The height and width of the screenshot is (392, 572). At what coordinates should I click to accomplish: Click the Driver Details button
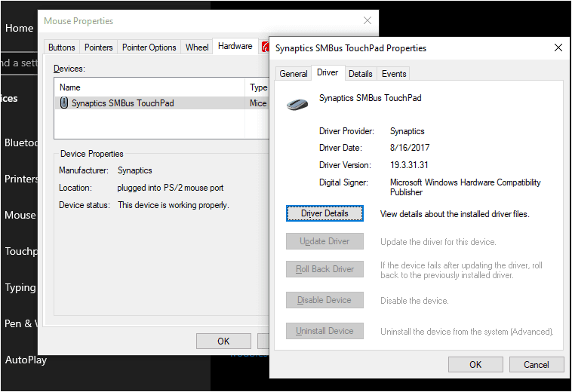tap(324, 213)
